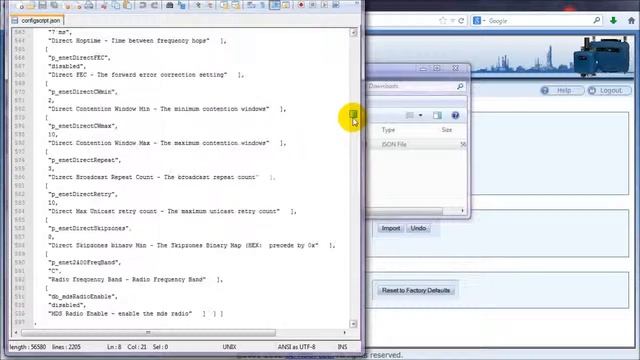Click the line containing "p_enetDirectCWmax"
Screen dimensions: 640x360
pos(83,126)
